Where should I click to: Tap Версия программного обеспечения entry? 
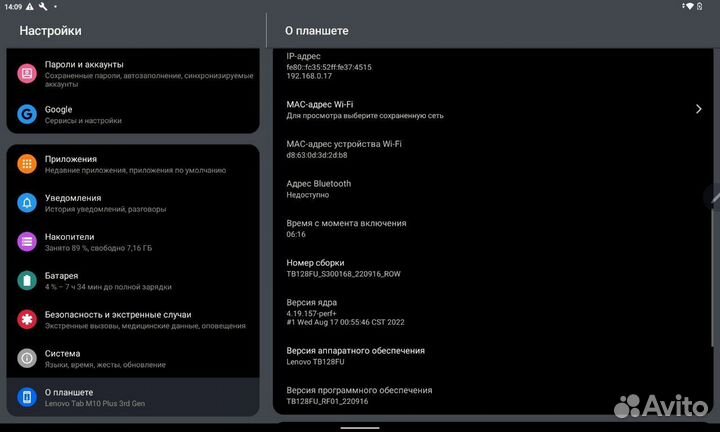tap(493, 395)
